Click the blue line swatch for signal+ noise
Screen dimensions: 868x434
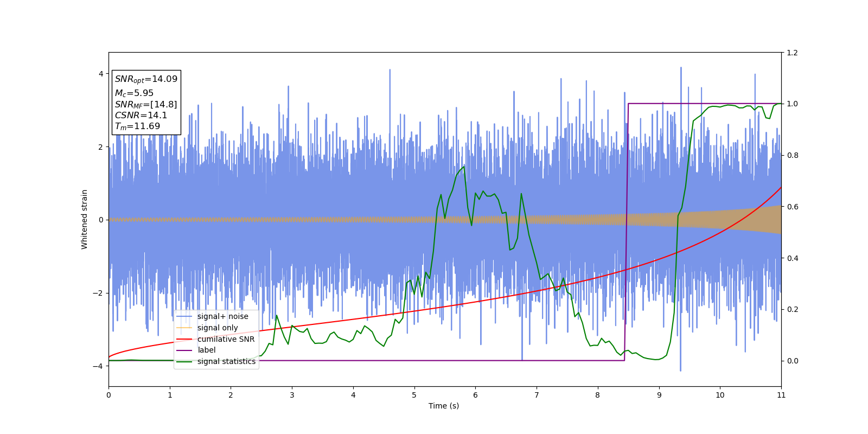pyautogui.click(x=184, y=316)
